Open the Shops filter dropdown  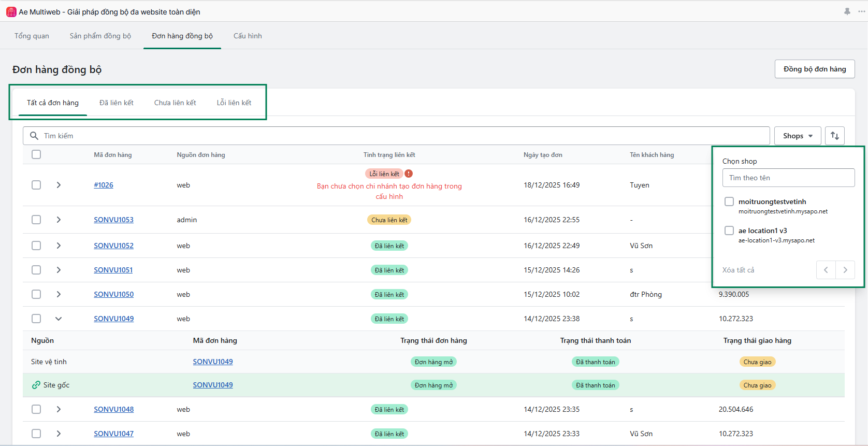coord(797,136)
